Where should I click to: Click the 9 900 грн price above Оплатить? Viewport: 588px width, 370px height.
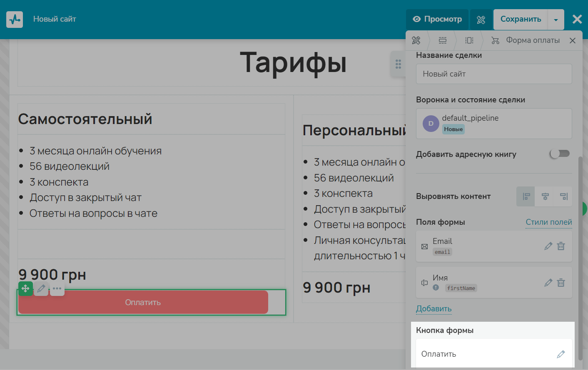[x=52, y=275]
